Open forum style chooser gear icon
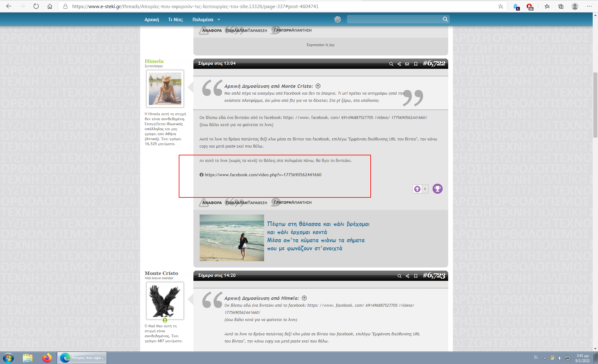The height and width of the screenshot is (364, 598). tap(337, 19)
